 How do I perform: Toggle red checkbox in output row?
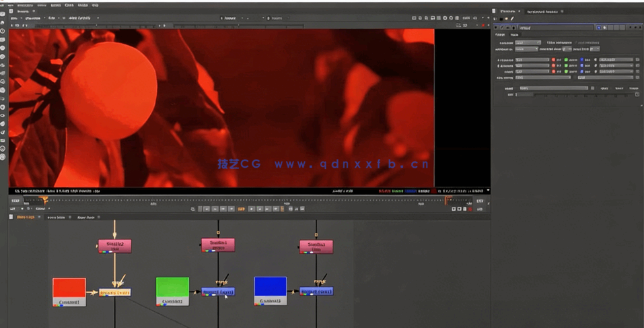[553, 71]
